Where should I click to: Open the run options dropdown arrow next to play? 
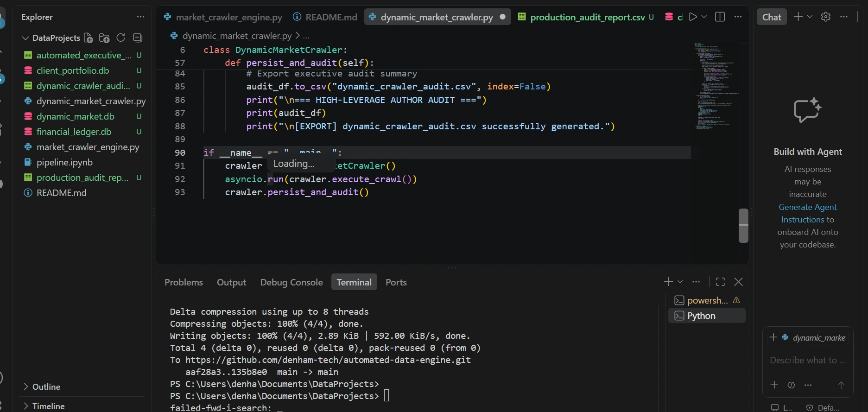[704, 17]
